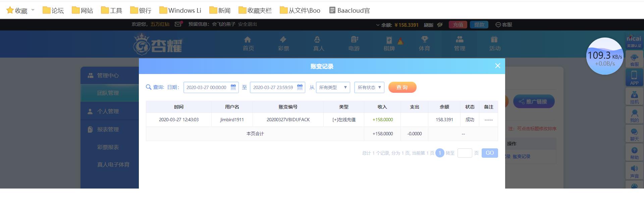Screen dimensions: 644x217
Task: Sort by 余额 column header
Action: pos(444,107)
